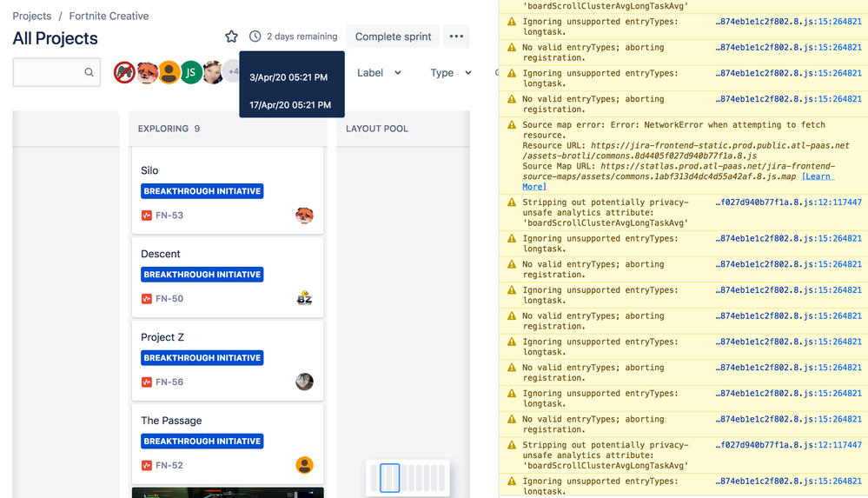Click assignee avatar on Project Z card
The image size is (868, 498).
[x=304, y=382]
